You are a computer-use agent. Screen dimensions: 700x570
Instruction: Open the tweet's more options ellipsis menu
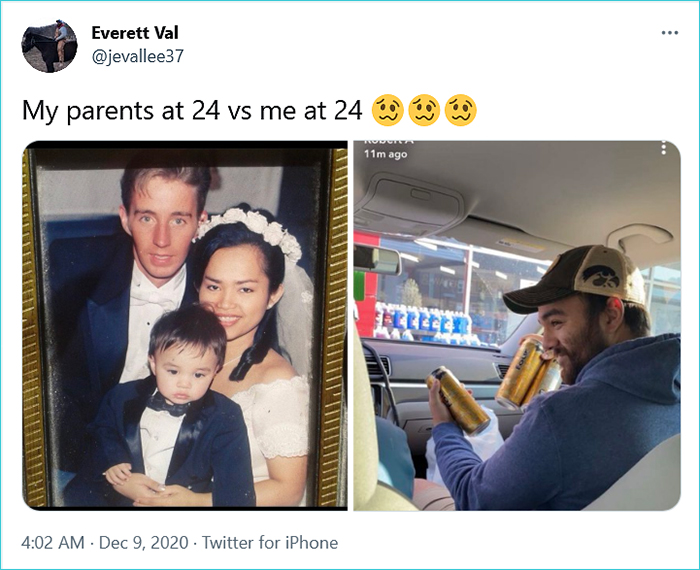(x=669, y=32)
